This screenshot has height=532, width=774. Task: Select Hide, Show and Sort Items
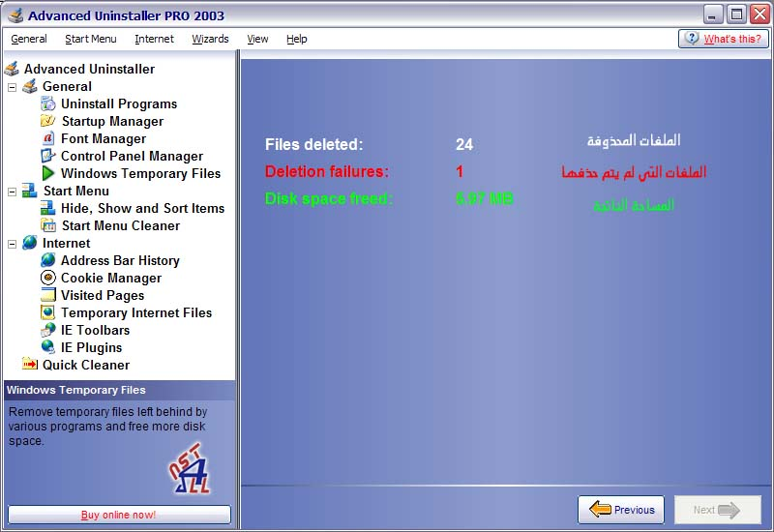(x=142, y=208)
